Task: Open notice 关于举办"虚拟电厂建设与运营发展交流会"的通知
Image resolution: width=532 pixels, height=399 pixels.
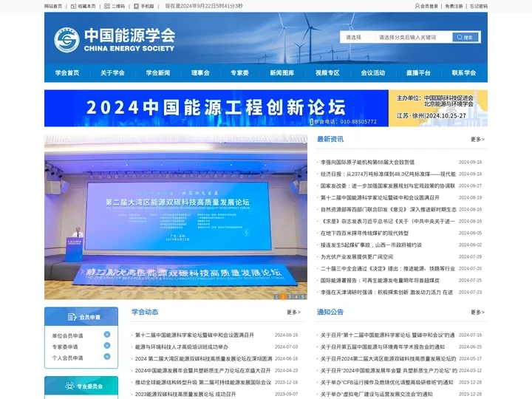Action: click(377, 395)
